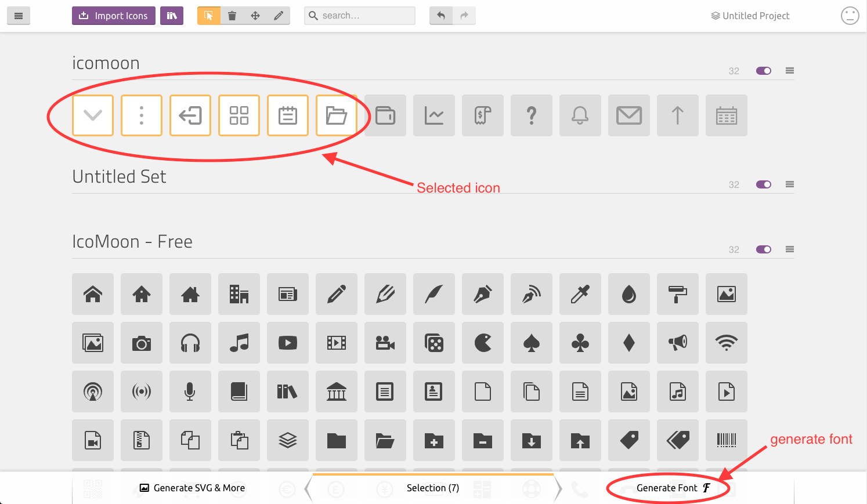This screenshot has width=867, height=504.
Task: Deselect the notepad calendar icon
Action: point(288,115)
